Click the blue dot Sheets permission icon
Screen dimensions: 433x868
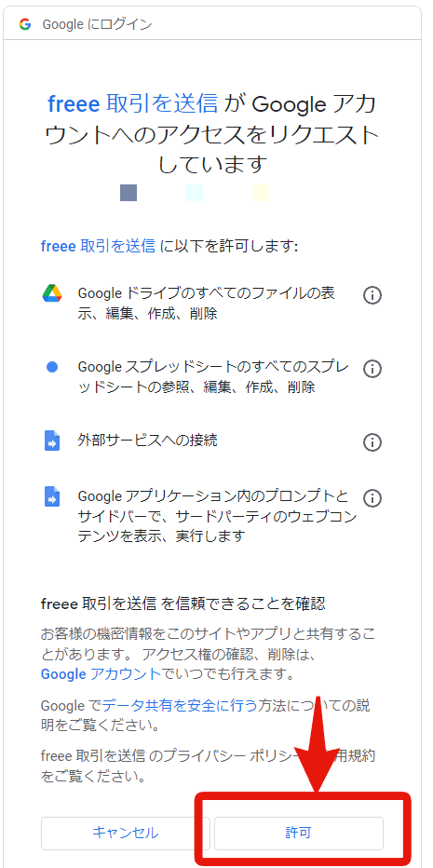tap(52, 367)
